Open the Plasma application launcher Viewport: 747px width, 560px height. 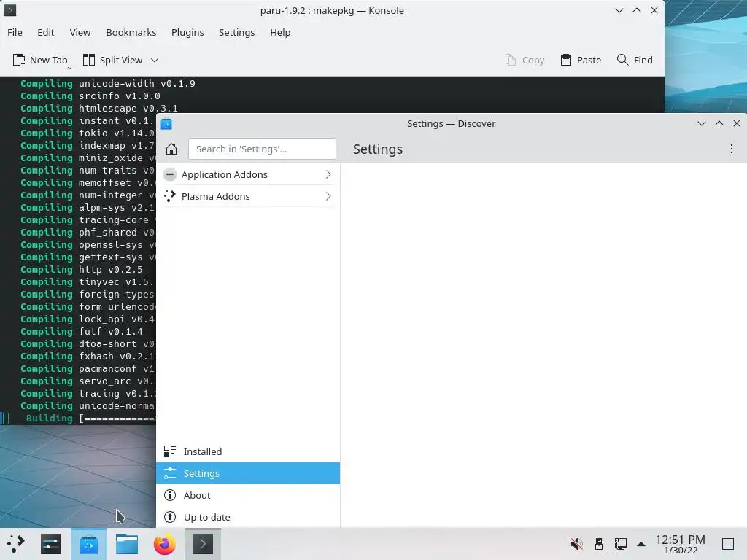coord(16,544)
